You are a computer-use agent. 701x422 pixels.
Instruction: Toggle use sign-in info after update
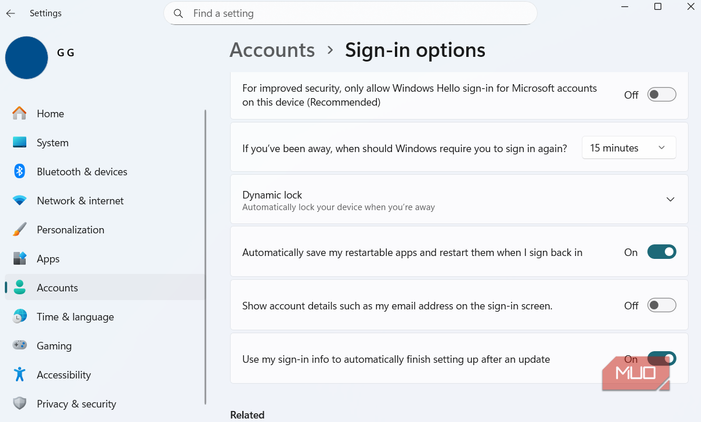click(x=662, y=359)
